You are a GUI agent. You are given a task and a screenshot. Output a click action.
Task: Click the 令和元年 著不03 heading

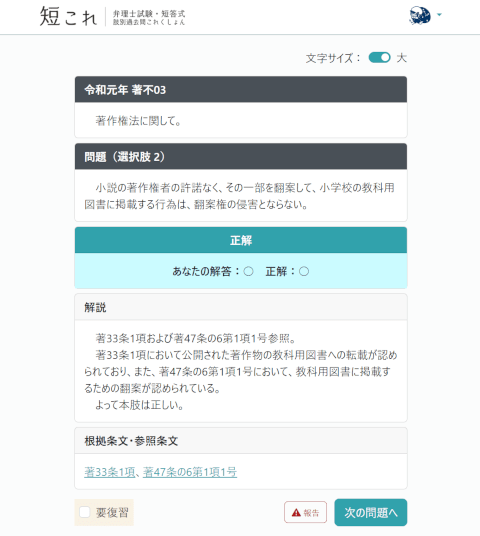click(125, 90)
